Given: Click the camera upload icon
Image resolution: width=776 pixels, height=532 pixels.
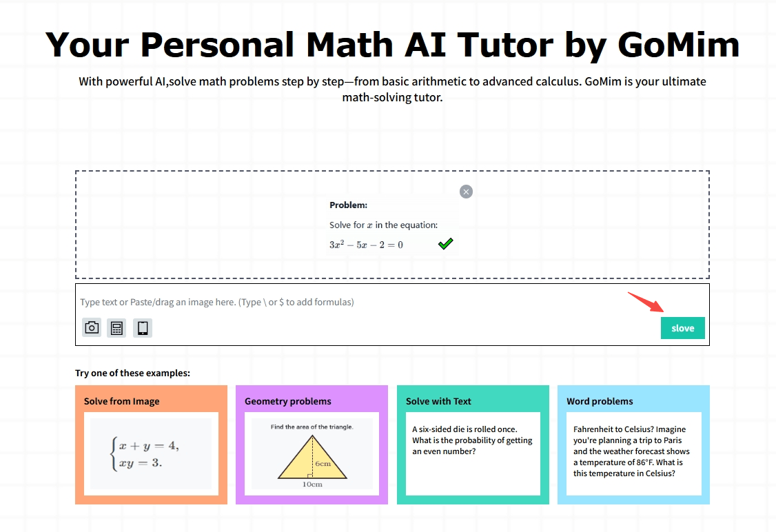Looking at the screenshot, I should tap(92, 327).
